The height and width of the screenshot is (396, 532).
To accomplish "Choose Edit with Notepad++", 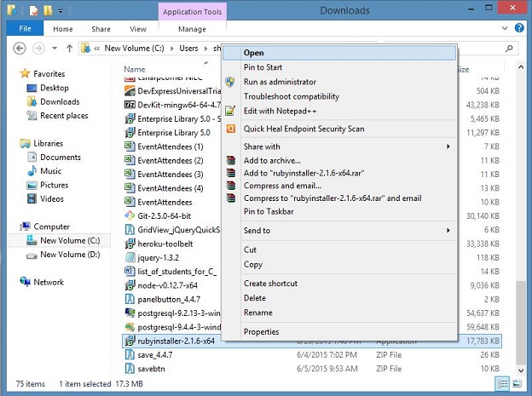I will (x=280, y=111).
